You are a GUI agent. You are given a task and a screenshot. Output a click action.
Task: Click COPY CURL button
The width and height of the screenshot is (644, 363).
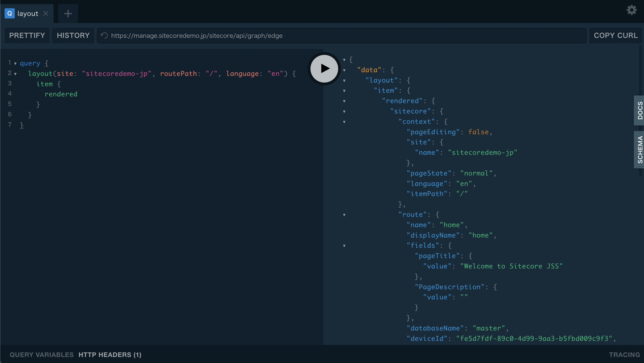pos(616,36)
